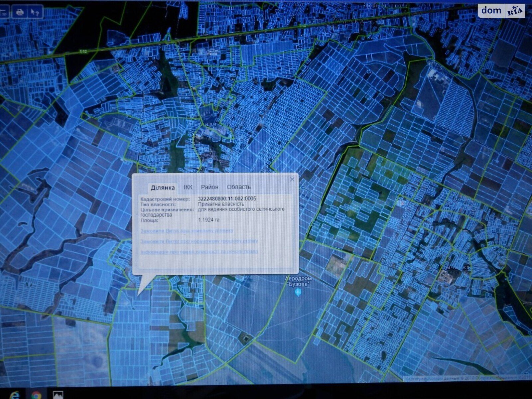This screenshot has width=532, height=399.
Task: Click the last, bottom link in the popup
Action: click(x=199, y=252)
